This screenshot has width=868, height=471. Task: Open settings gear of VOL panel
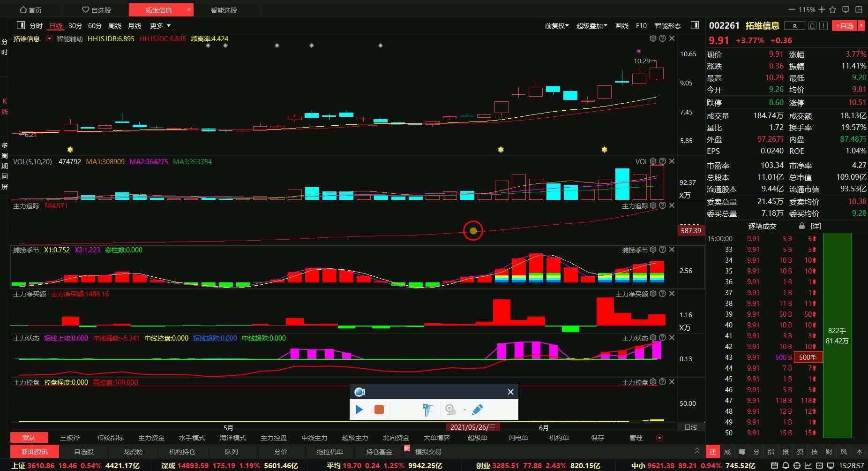[653, 161]
